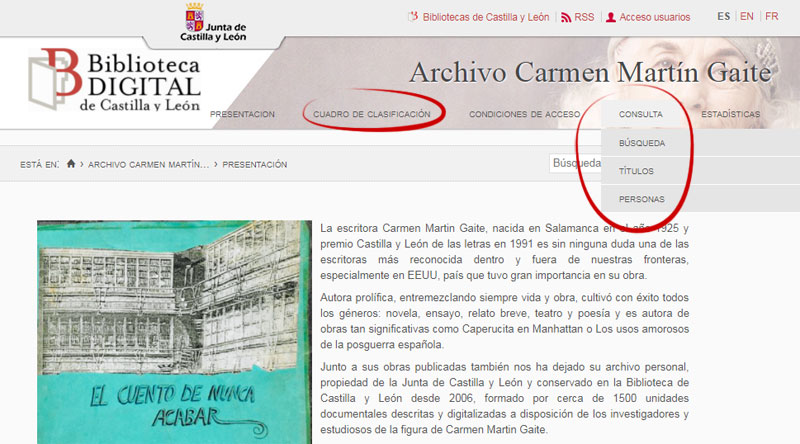Switch language to ES
800x444 pixels.
[723, 16]
